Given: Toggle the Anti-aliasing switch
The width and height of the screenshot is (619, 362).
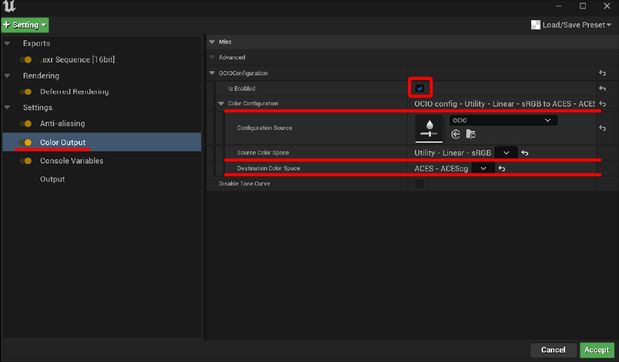Looking at the screenshot, I should [x=26, y=124].
